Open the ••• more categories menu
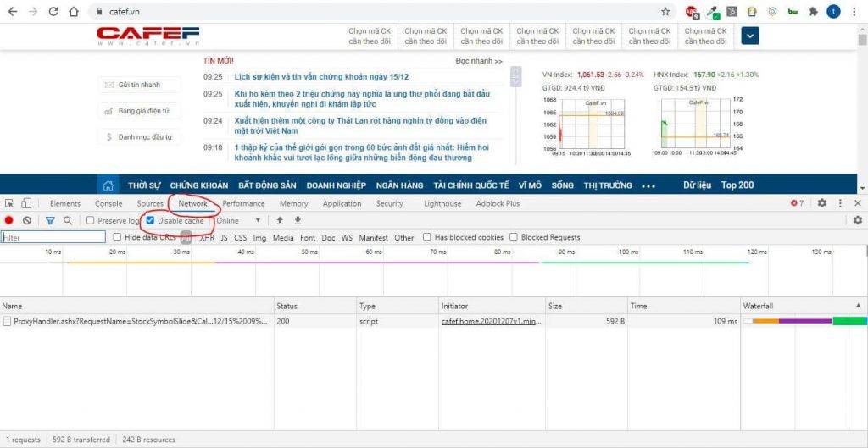The width and height of the screenshot is (868, 448). [648, 186]
